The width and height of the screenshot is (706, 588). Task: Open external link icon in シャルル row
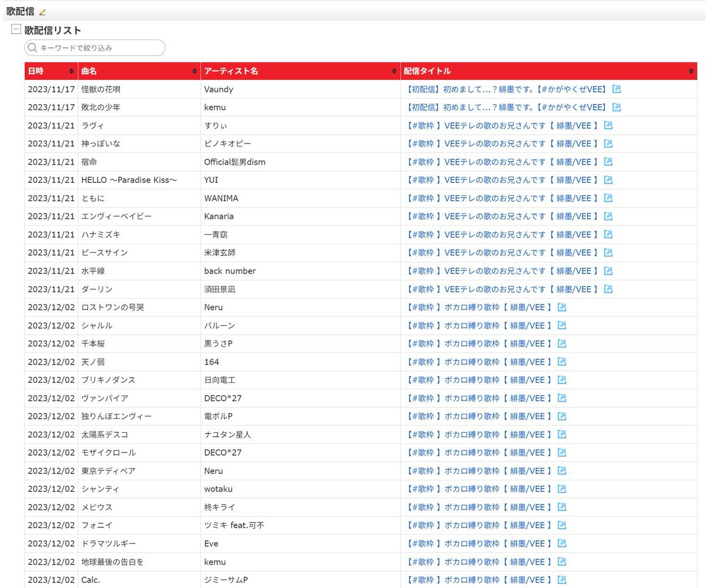click(x=562, y=326)
